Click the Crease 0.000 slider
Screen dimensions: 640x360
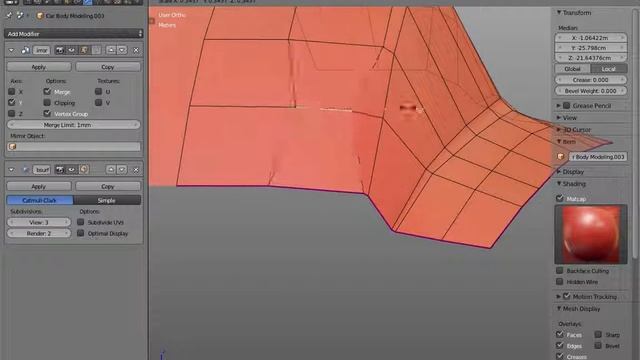[591, 80]
